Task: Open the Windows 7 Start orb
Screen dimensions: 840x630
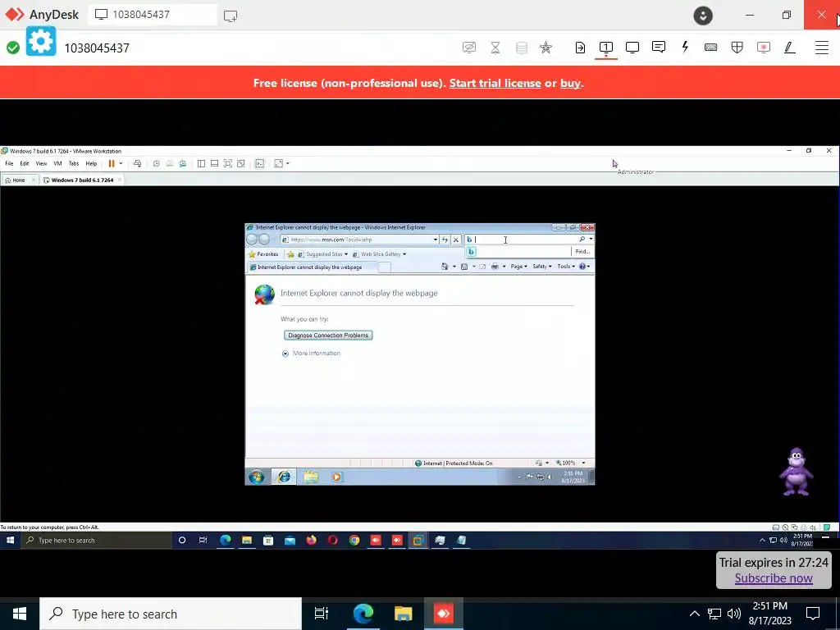Action: click(256, 477)
